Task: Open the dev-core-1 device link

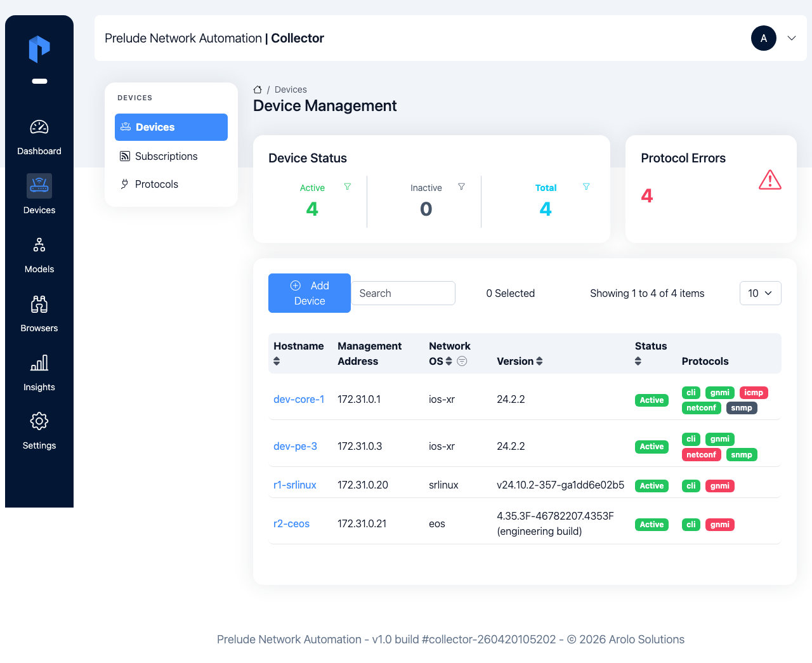Action: coord(299,399)
